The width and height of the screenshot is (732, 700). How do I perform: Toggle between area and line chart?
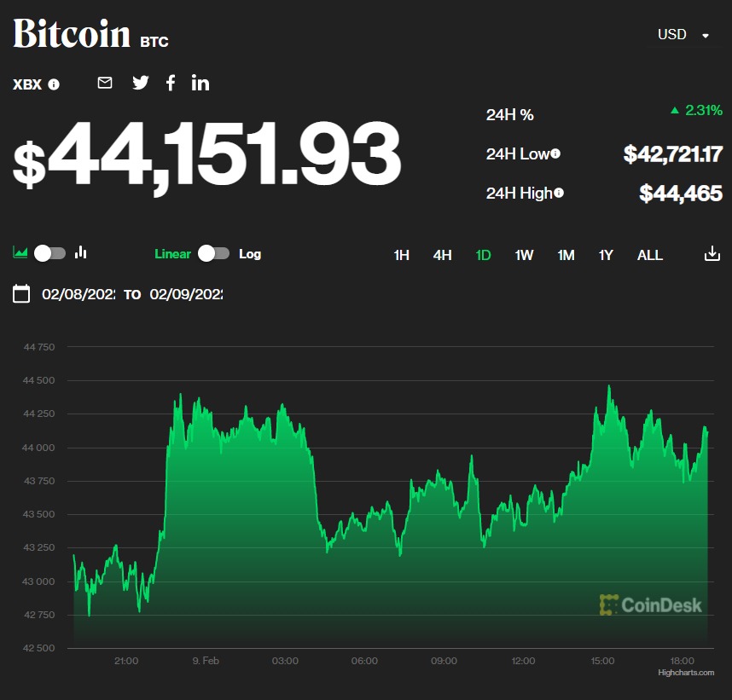click(49, 253)
